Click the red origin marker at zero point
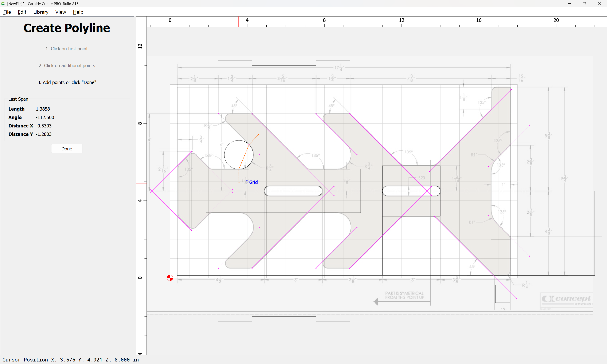Screen dimensions: 607x364 (x=170, y=278)
